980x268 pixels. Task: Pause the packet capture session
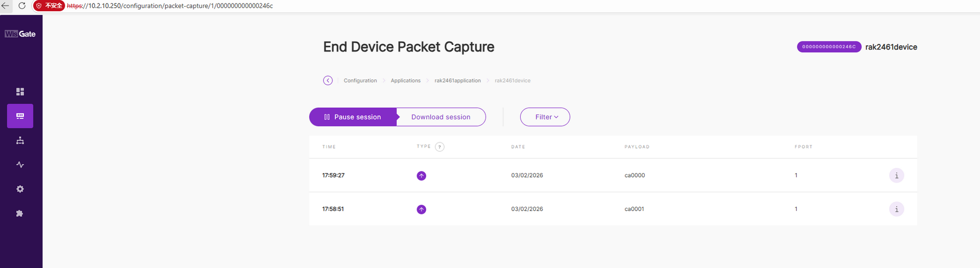pos(353,117)
